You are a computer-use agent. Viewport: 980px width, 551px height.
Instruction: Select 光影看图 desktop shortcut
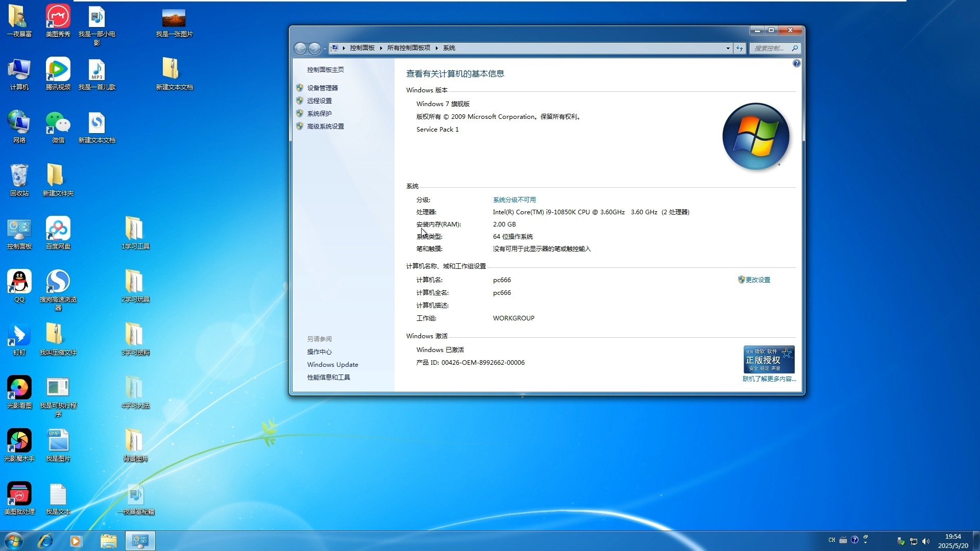[x=19, y=393]
